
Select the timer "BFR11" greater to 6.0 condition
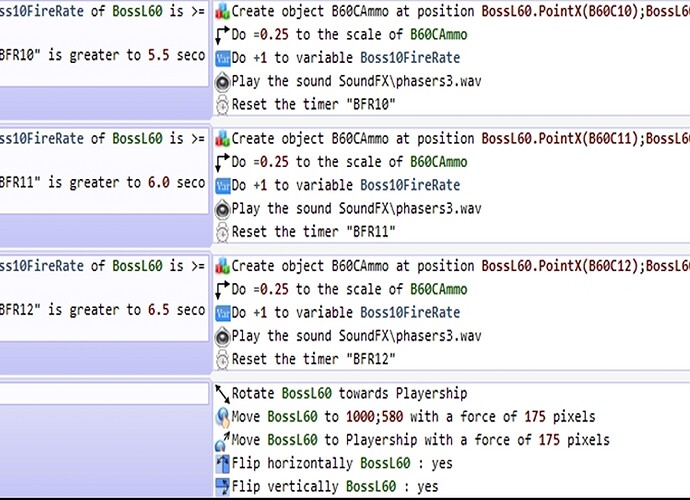click(x=103, y=183)
